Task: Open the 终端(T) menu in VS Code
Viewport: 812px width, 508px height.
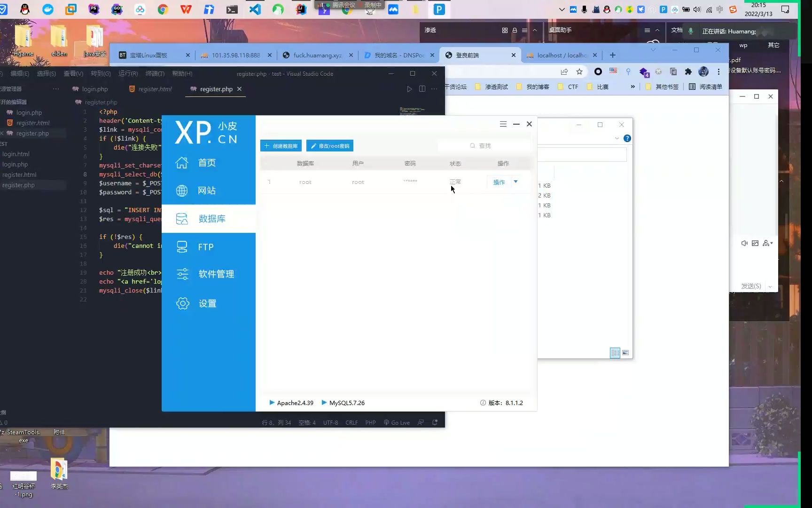Action: coord(155,73)
